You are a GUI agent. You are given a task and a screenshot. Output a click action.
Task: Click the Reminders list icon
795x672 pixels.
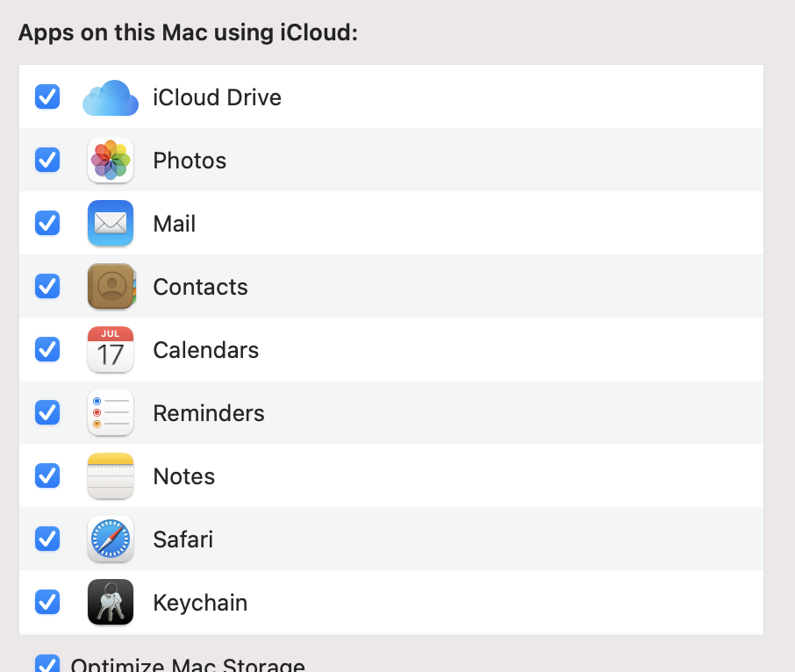tap(111, 413)
